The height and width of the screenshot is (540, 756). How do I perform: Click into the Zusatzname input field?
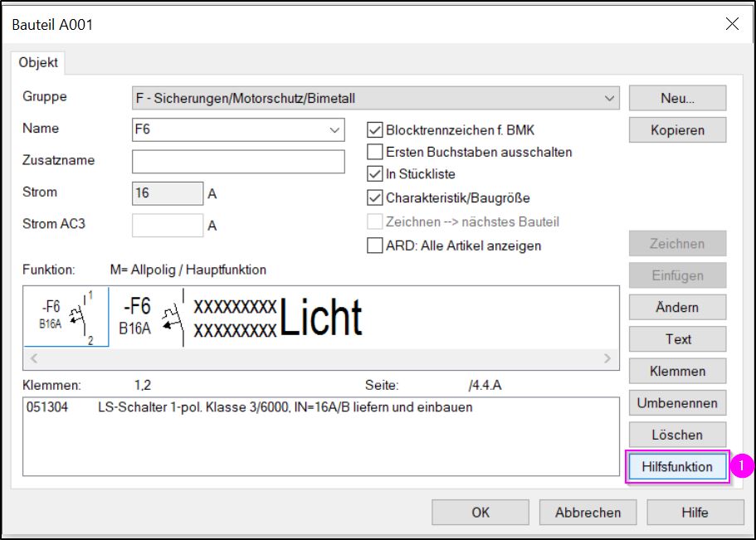[238, 162]
